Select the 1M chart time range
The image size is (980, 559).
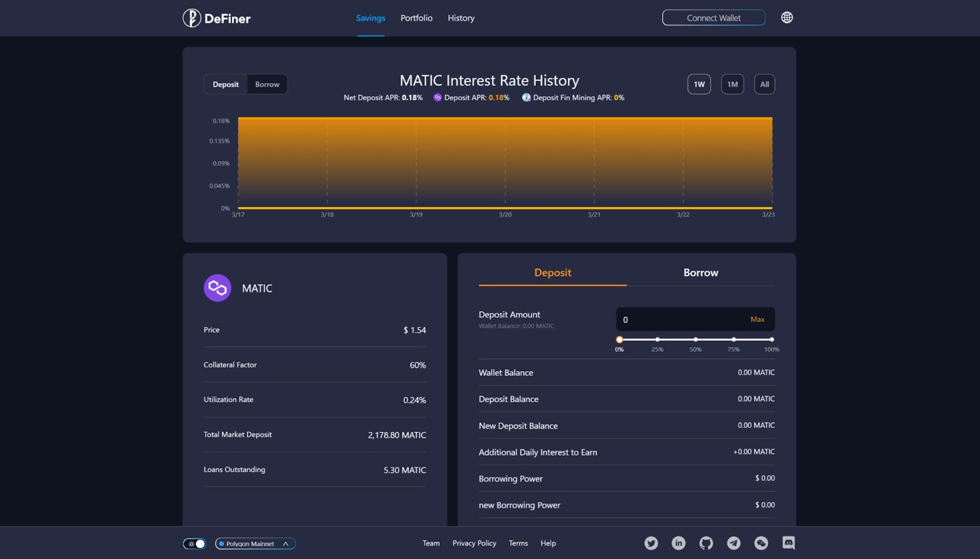(x=733, y=84)
